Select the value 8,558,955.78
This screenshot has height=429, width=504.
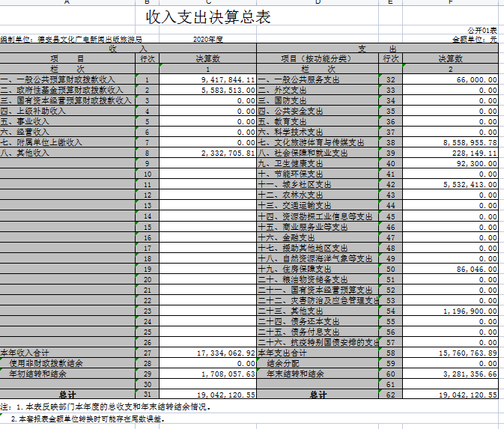(x=470, y=142)
